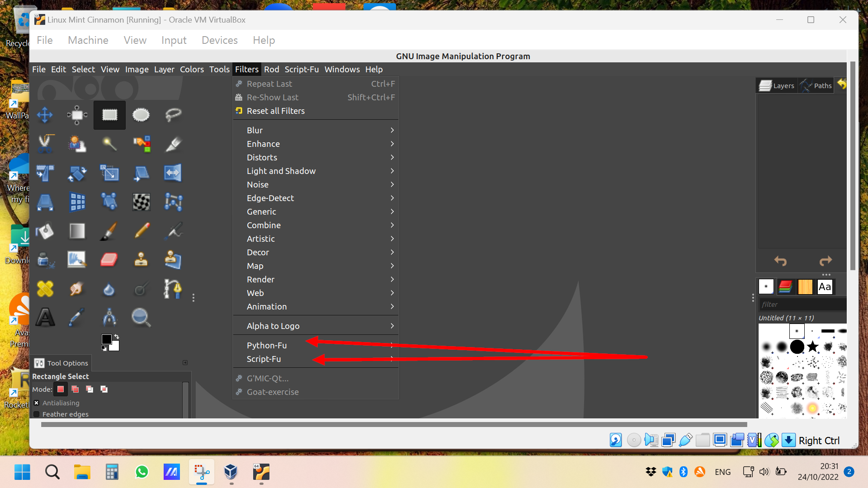Open WhatsApp from the taskbar
The width and height of the screenshot is (868, 488).
[x=142, y=472]
